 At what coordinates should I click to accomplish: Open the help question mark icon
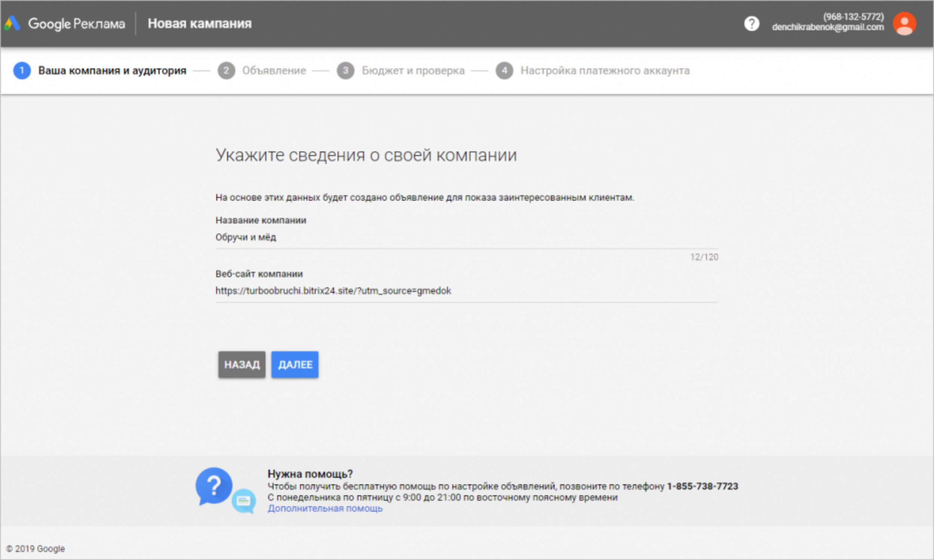pos(751,24)
